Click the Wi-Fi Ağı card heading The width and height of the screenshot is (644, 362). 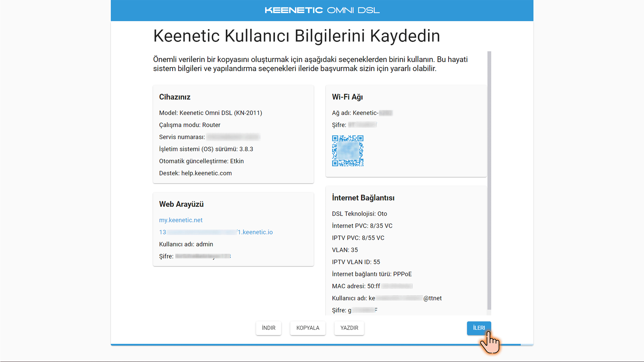pyautogui.click(x=347, y=97)
